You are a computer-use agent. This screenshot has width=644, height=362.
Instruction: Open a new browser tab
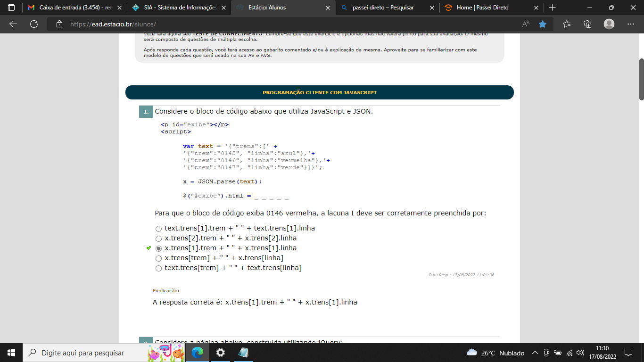point(553,8)
